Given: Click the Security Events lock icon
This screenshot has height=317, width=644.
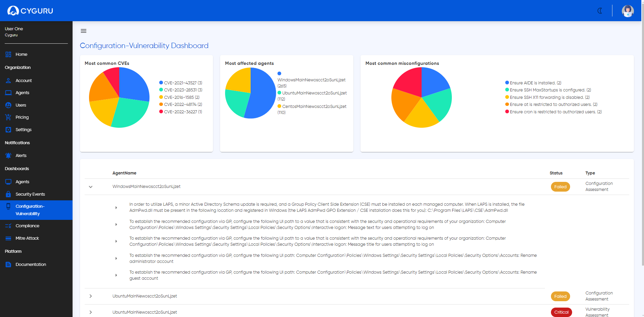Looking at the screenshot, I should tap(8, 194).
